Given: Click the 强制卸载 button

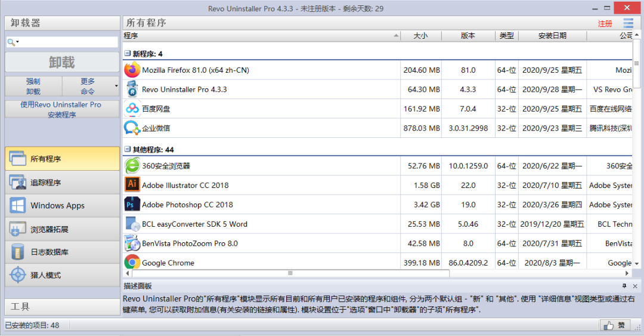Looking at the screenshot, I should point(33,87).
